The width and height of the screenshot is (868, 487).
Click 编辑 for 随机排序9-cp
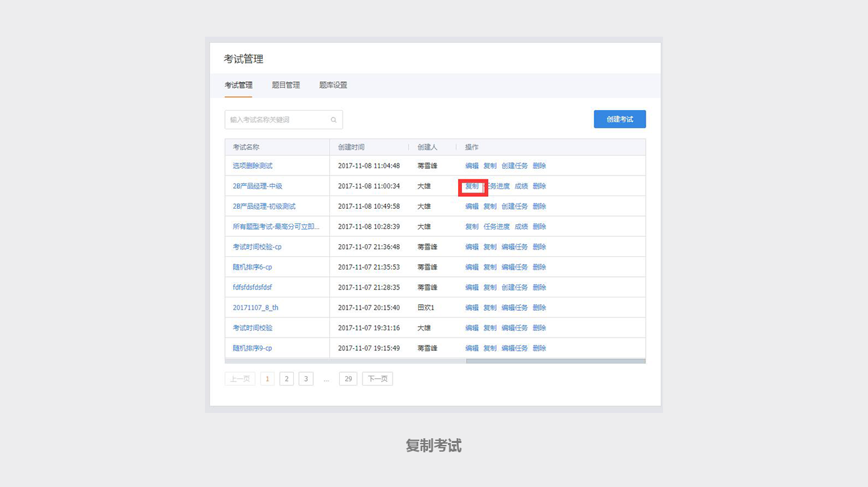click(472, 348)
